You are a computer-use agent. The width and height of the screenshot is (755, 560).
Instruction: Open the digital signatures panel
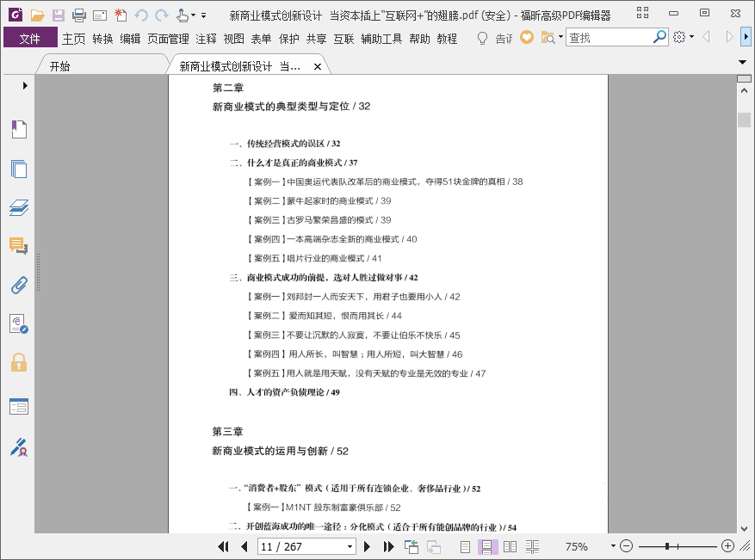[19, 323]
